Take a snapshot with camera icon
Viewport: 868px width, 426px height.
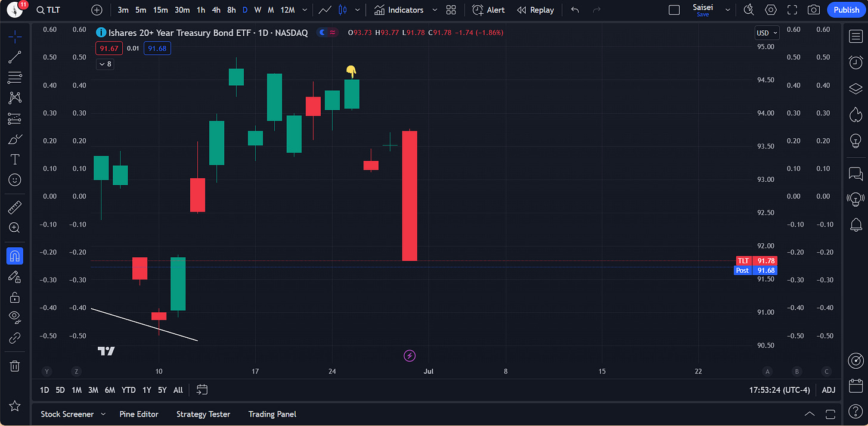click(x=813, y=10)
